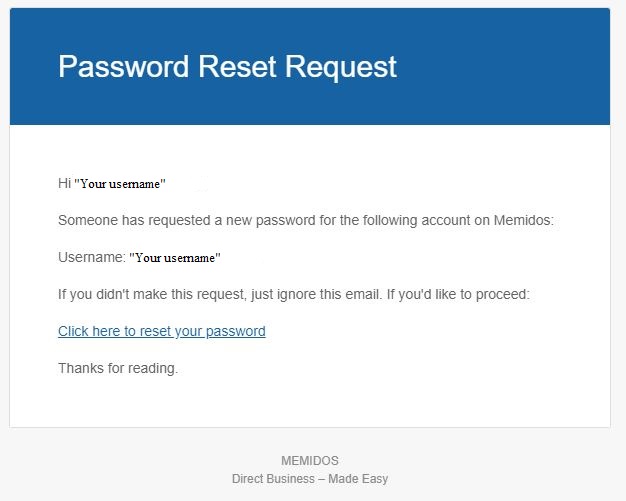Image resolution: width=626 pixels, height=501 pixels.
Task: Click the MEMIDOS footer name
Action: coord(310,461)
